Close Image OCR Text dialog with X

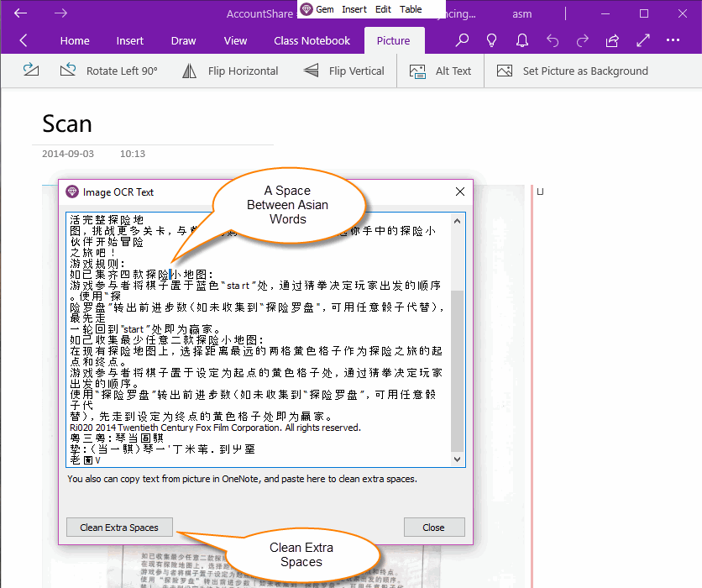click(x=460, y=192)
